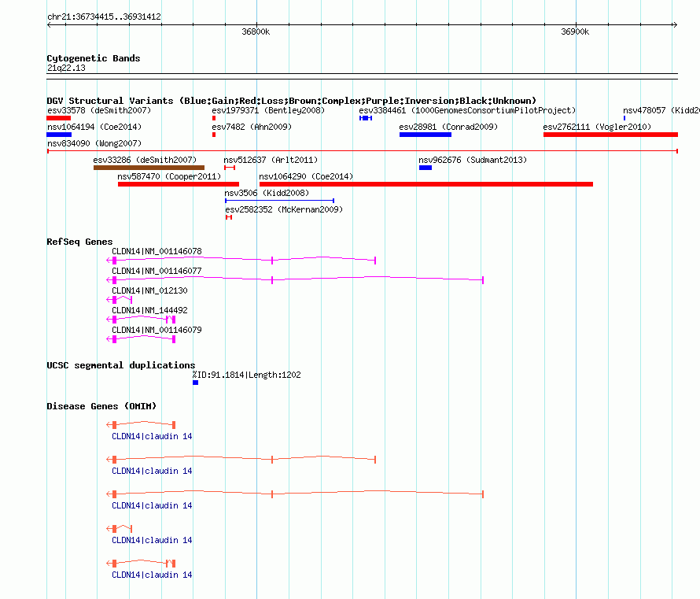The image size is (700, 599).
Task: Click the chr21:36734415..36931412 region label
Action: point(104,17)
